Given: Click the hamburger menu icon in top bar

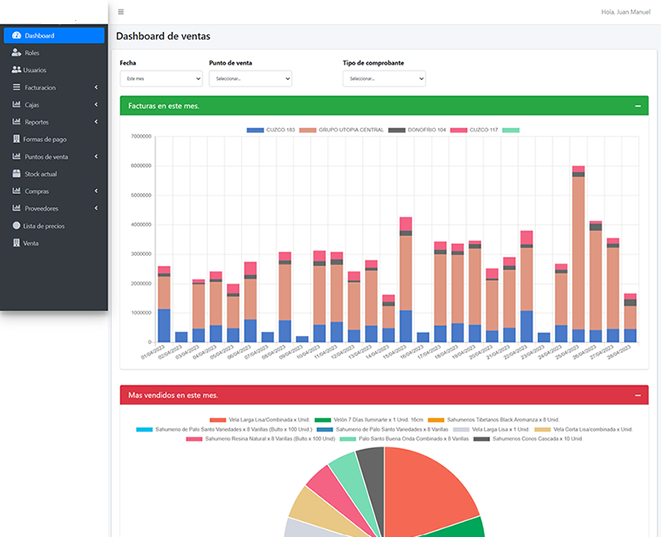Looking at the screenshot, I should [x=121, y=12].
